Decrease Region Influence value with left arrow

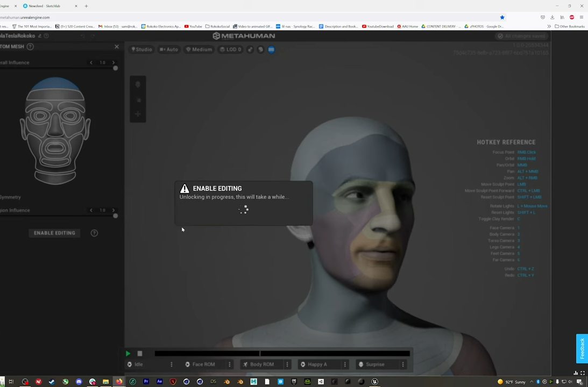pos(91,210)
